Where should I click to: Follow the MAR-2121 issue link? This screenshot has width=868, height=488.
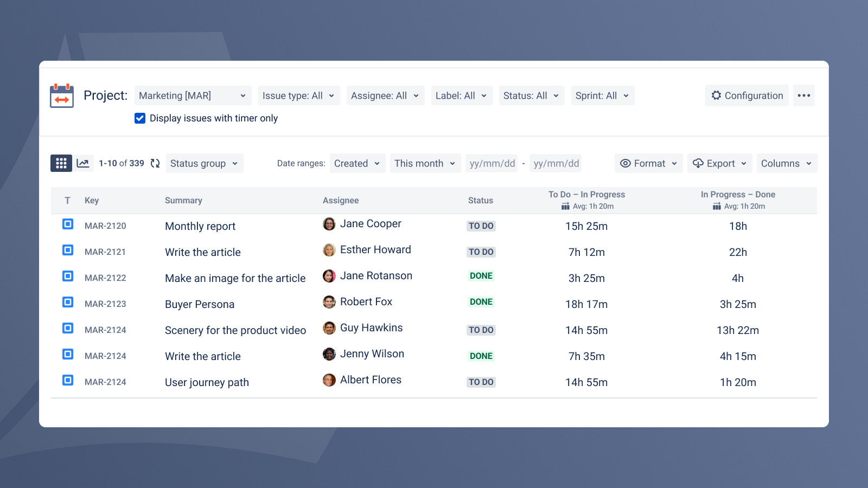105,252
